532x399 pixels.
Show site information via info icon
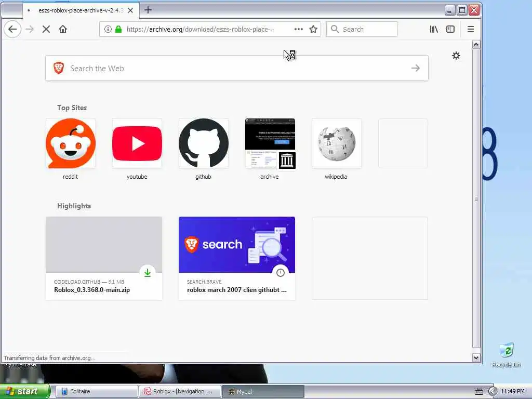108,29
